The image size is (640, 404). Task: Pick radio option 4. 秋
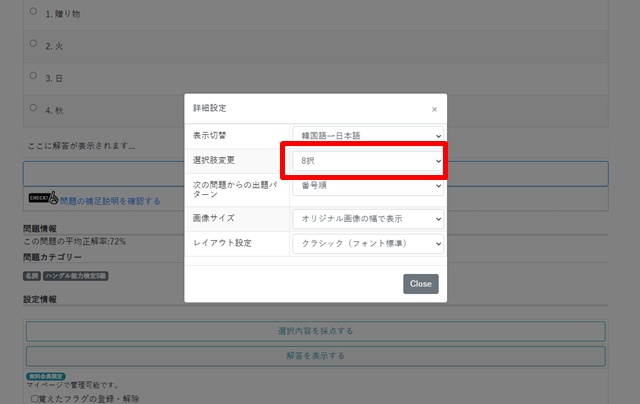[x=33, y=109]
